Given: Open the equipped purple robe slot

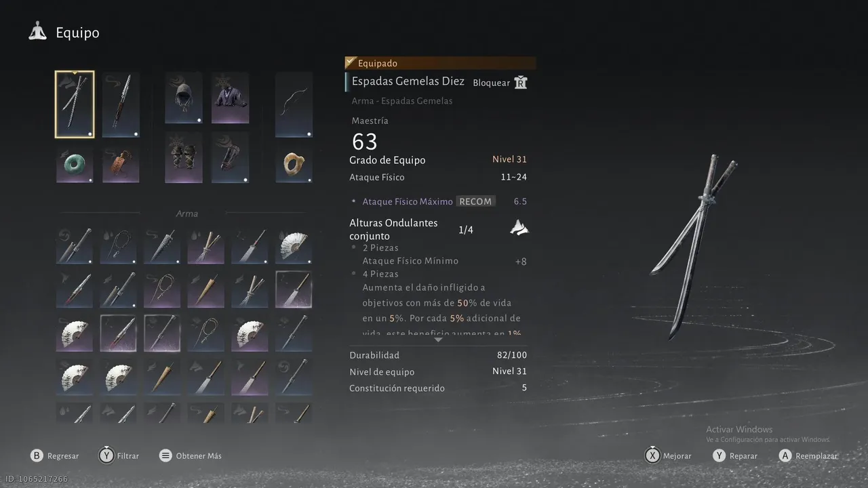Looking at the screenshot, I should point(230,98).
